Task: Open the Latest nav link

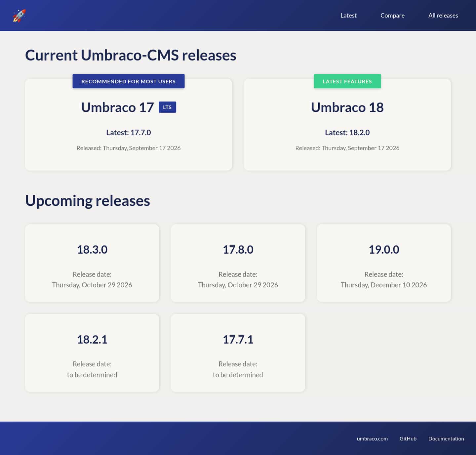Action: (348, 16)
